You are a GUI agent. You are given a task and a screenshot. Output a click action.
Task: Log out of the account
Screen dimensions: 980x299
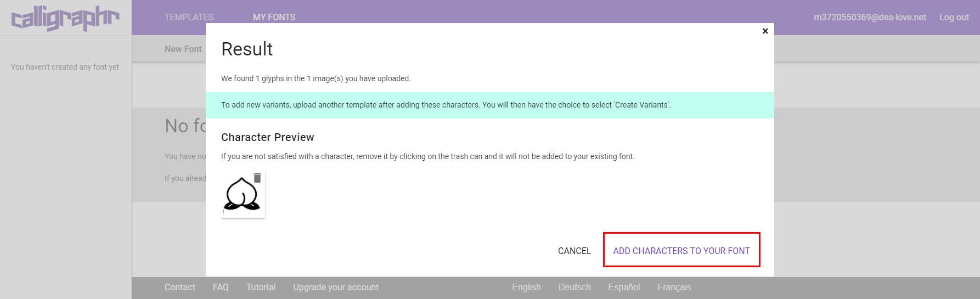(954, 17)
